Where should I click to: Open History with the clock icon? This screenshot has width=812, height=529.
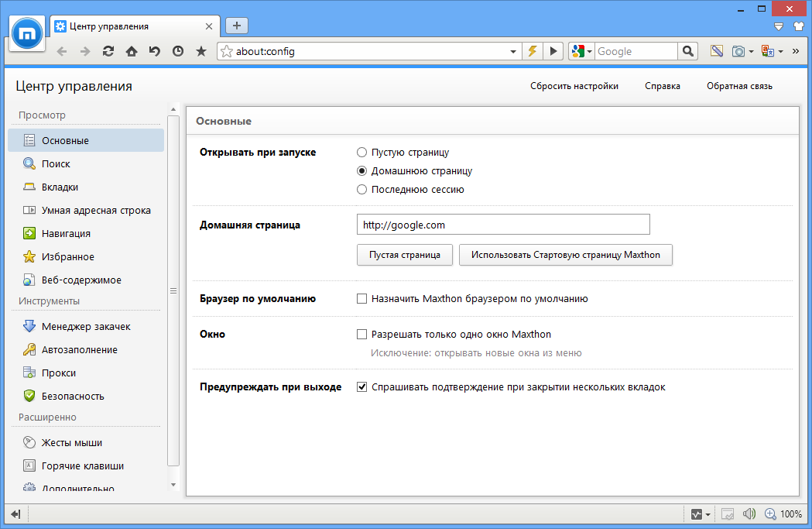[x=178, y=52]
